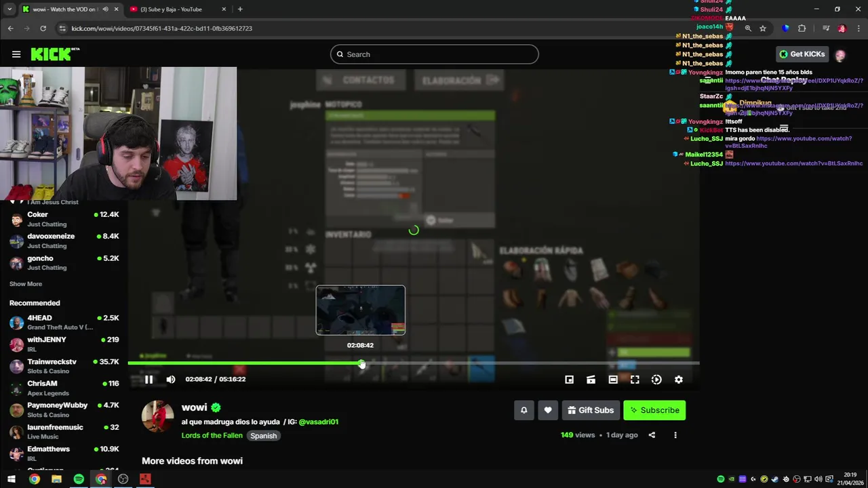Open wowi channel avatar
Image resolution: width=868 pixels, height=488 pixels.
(157, 416)
